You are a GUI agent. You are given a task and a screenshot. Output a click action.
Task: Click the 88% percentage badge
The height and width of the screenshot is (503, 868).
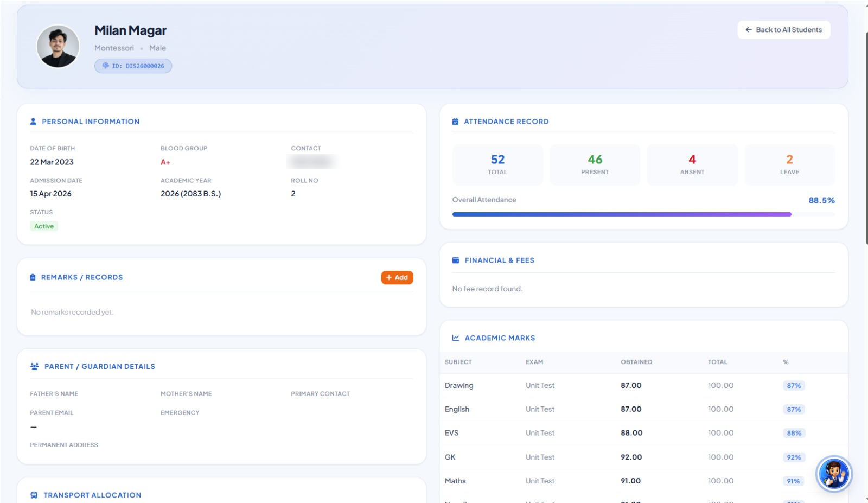click(794, 433)
